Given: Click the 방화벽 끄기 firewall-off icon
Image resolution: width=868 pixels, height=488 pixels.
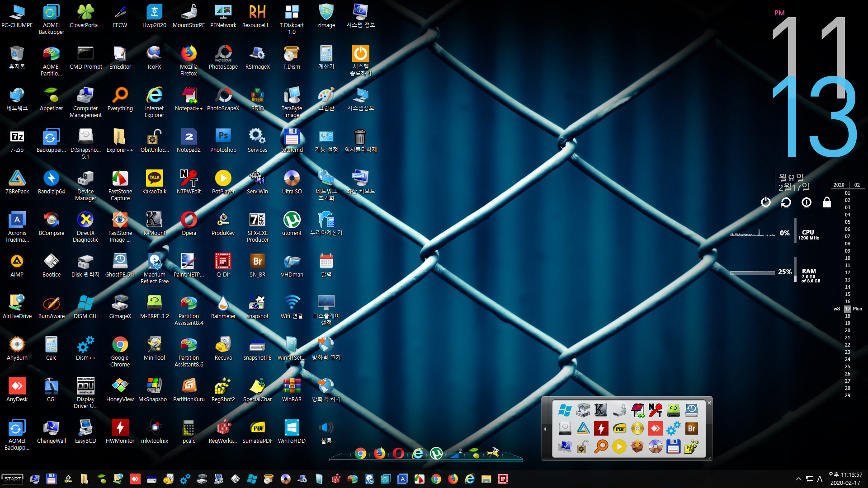Looking at the screenshot, I should pyautogui.click(x=326, y=349).
